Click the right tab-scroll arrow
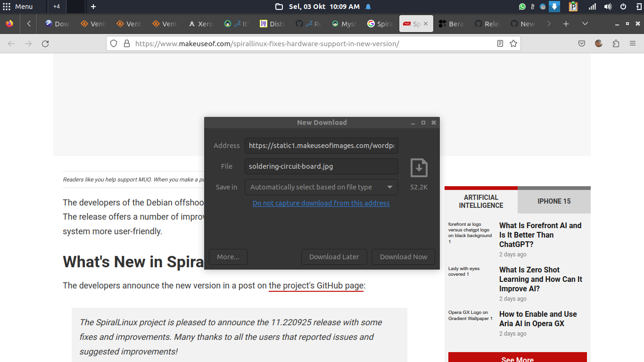 (x=548, y=24)
